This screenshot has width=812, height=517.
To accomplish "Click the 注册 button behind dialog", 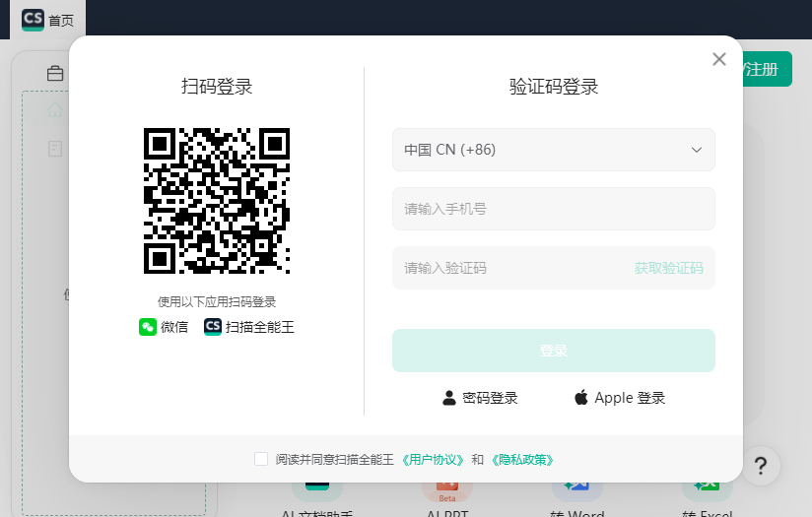I will (x=767, y=69).
